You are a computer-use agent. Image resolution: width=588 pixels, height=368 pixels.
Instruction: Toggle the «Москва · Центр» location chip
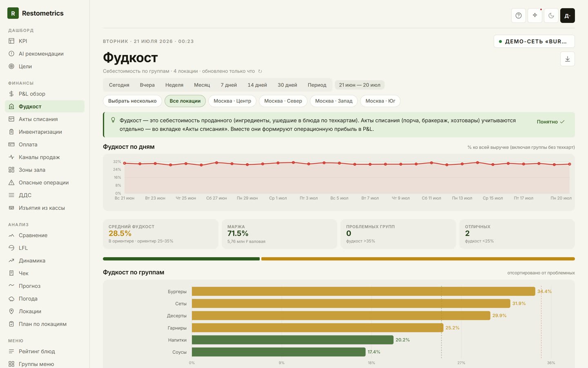pos(232,101)
